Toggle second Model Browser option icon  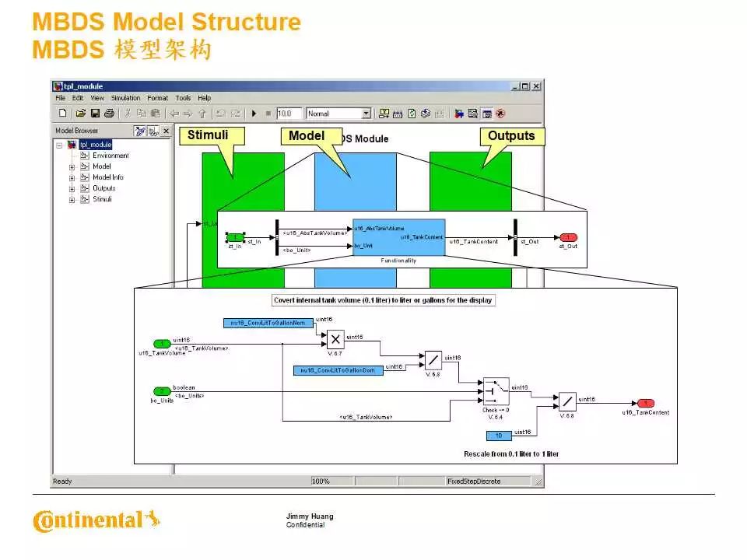point(153,131)
